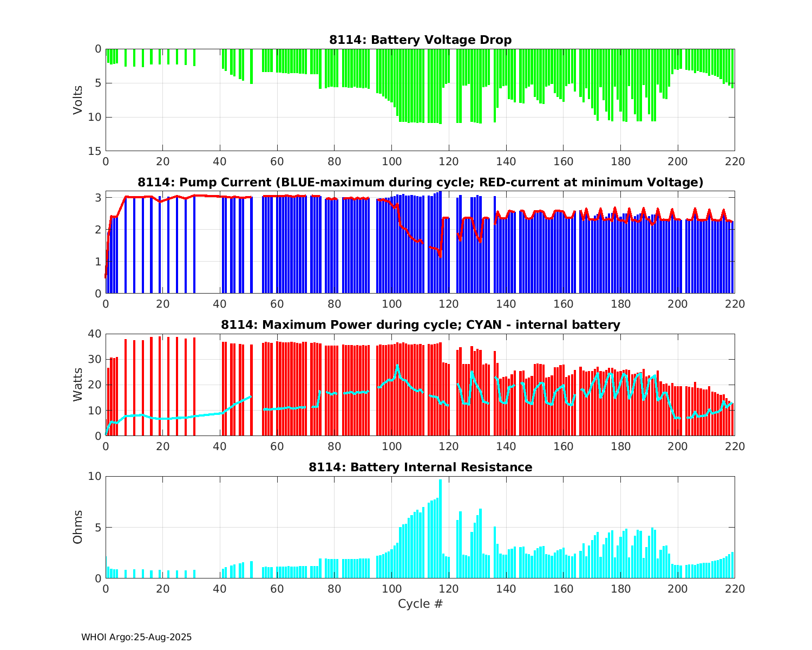The width and height of the screenshot is (812, 650).
Task: Click 100 tick below Battery Voltage Drop chart
Action: [x=391, y=161]
